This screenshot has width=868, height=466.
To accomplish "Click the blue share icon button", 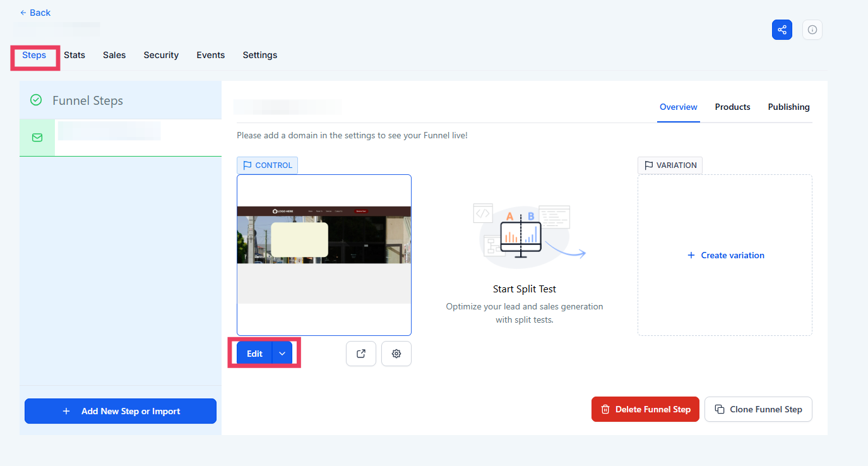I will 782,30.
